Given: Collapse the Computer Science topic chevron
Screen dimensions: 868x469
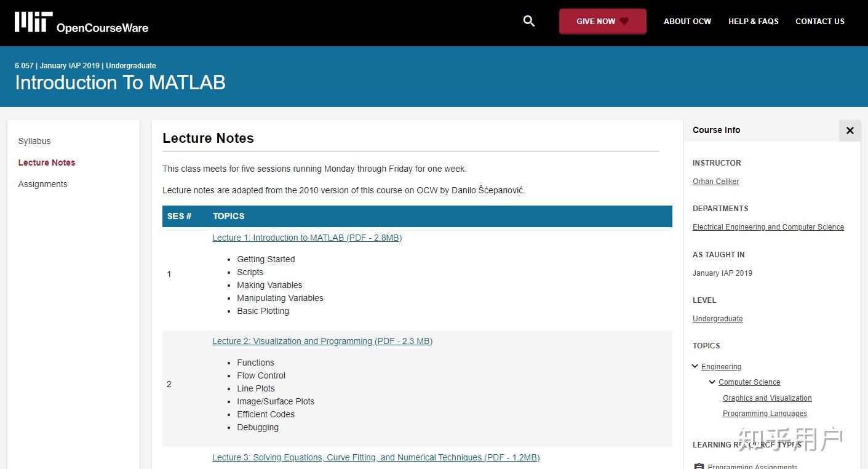Looking at the screenshot, I should (712, 382).
